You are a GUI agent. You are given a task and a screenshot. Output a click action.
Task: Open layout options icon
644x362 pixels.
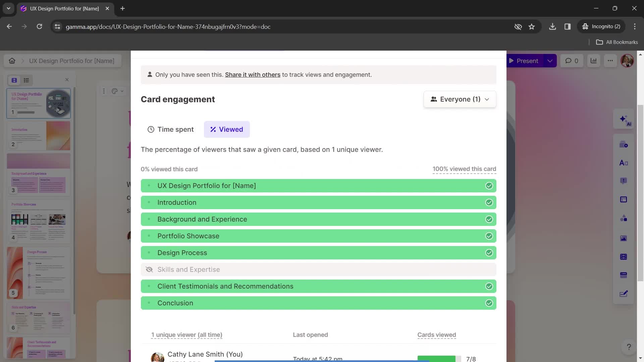624,199
